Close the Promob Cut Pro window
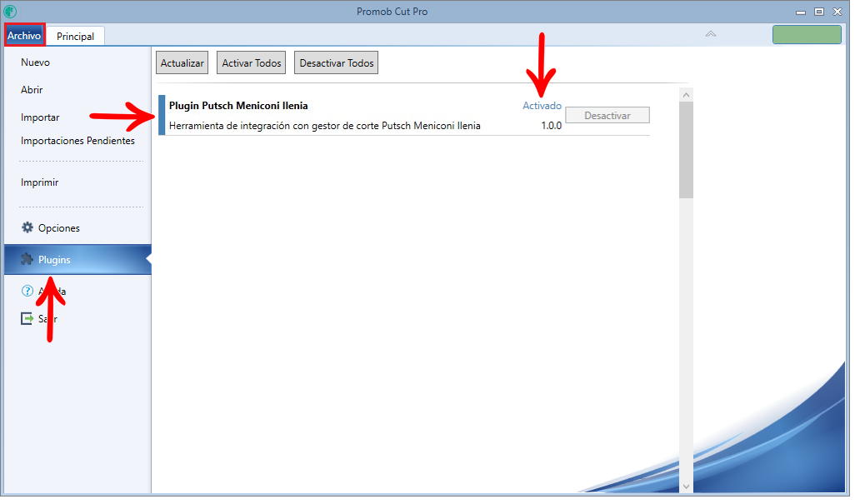This screenshot has height=504, width=855. pyautogui.click(x=837, y=12)
